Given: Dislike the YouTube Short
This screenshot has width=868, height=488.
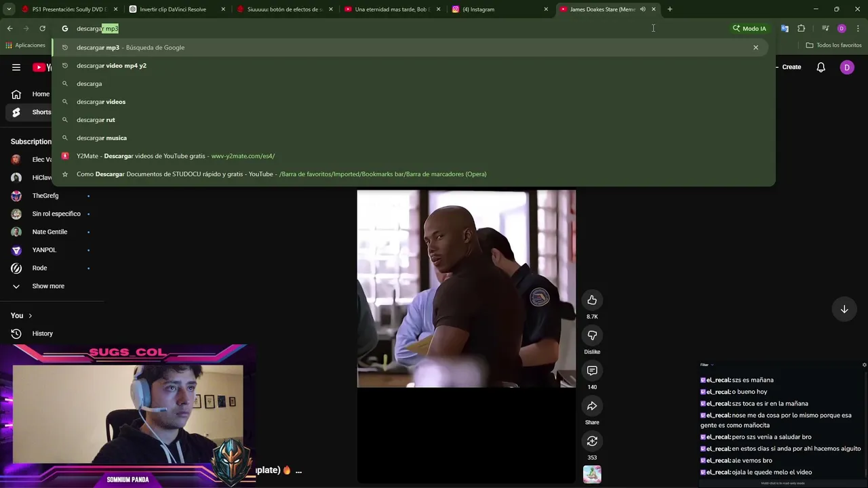Looking at the screenshot, I should pos(592,335).
